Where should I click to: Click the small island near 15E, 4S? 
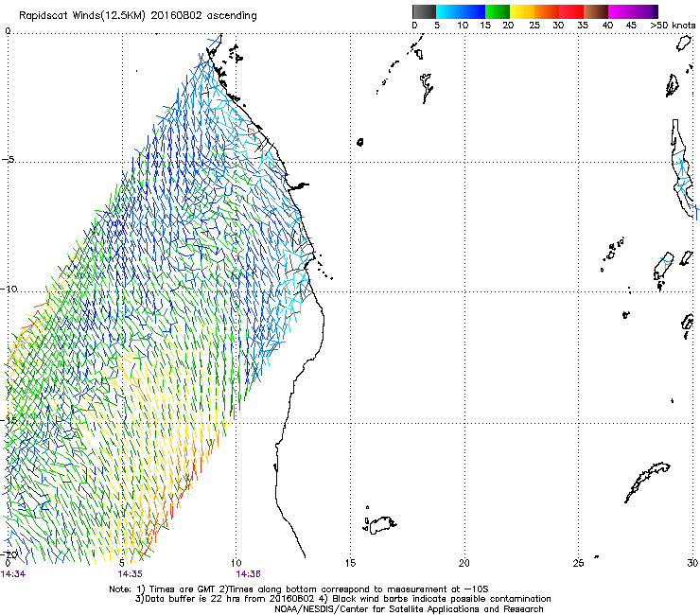click(x=359, y=142)
